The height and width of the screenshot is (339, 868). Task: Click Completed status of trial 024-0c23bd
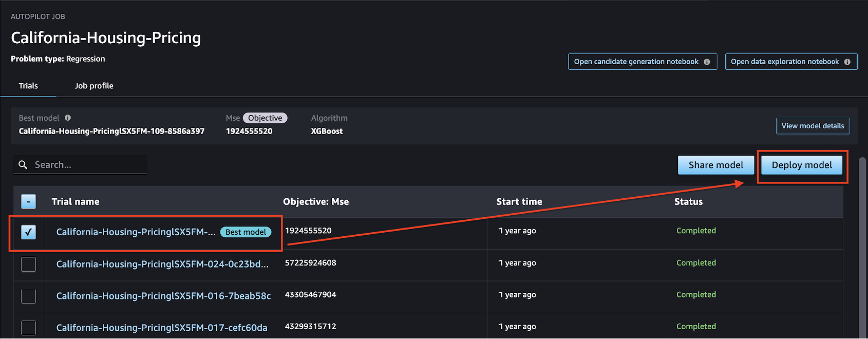696,263
